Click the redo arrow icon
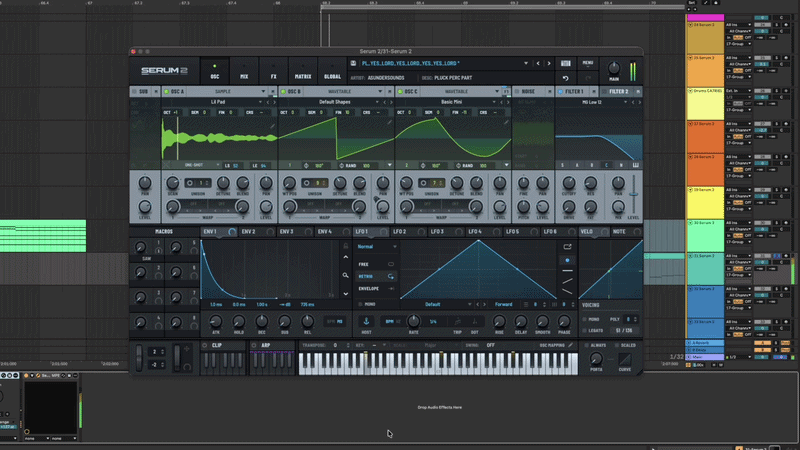800x450 pixels. point(588,78)
